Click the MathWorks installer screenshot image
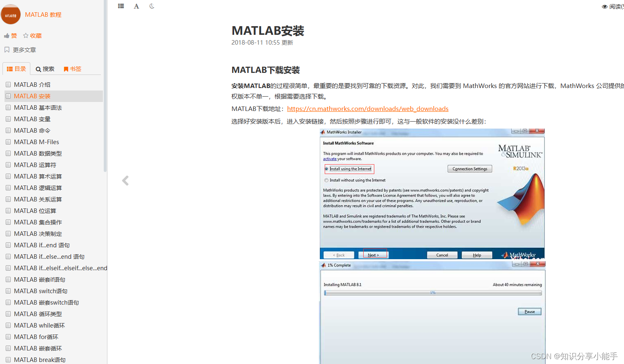 pos(432,194)
